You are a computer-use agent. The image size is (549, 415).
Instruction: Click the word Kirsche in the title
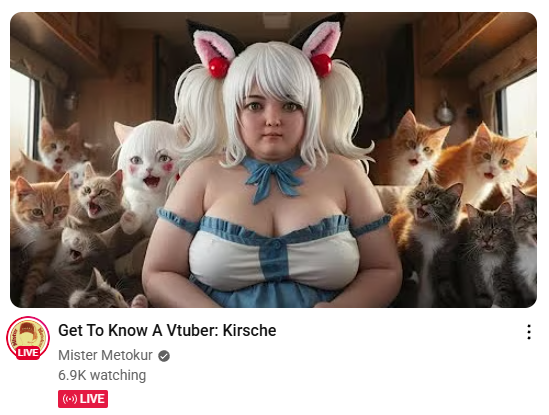(249, 330)
